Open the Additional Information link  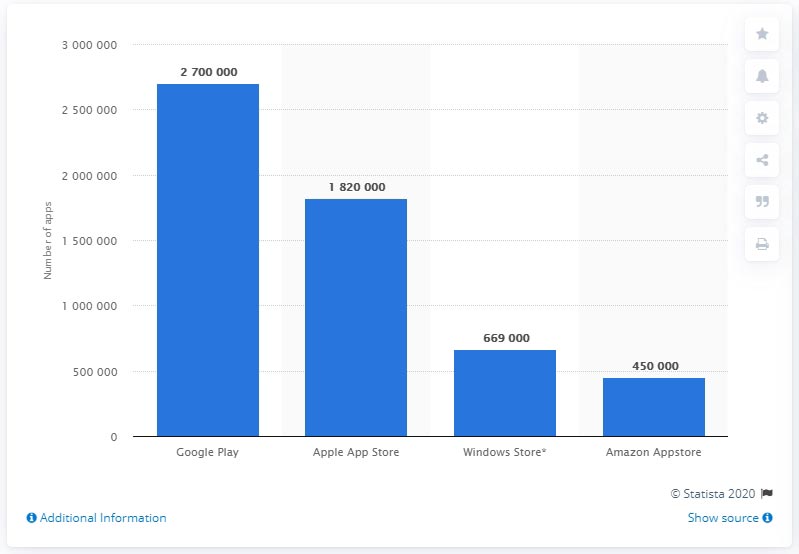coord(103,518)
